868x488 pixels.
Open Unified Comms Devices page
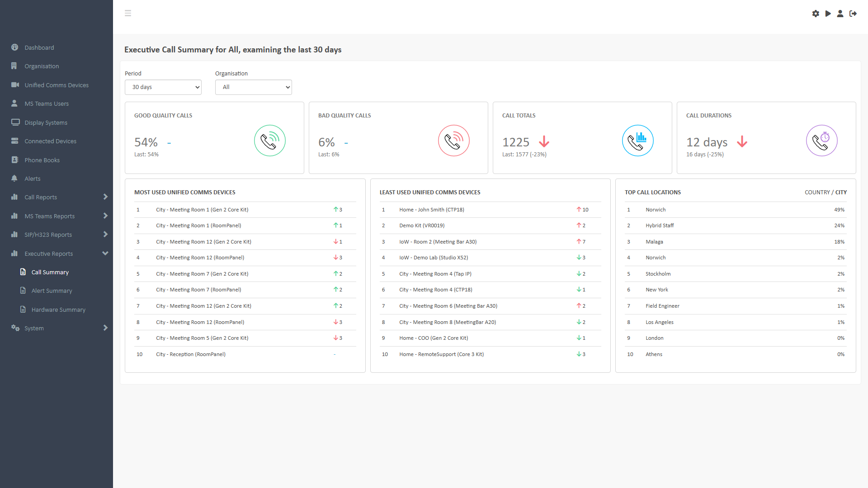(57, 85)
